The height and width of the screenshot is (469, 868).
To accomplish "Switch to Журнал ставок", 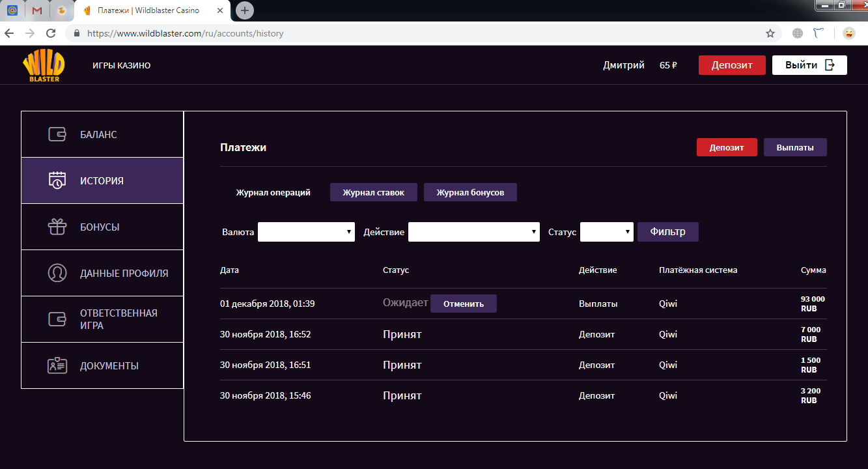I will point(373,192).
